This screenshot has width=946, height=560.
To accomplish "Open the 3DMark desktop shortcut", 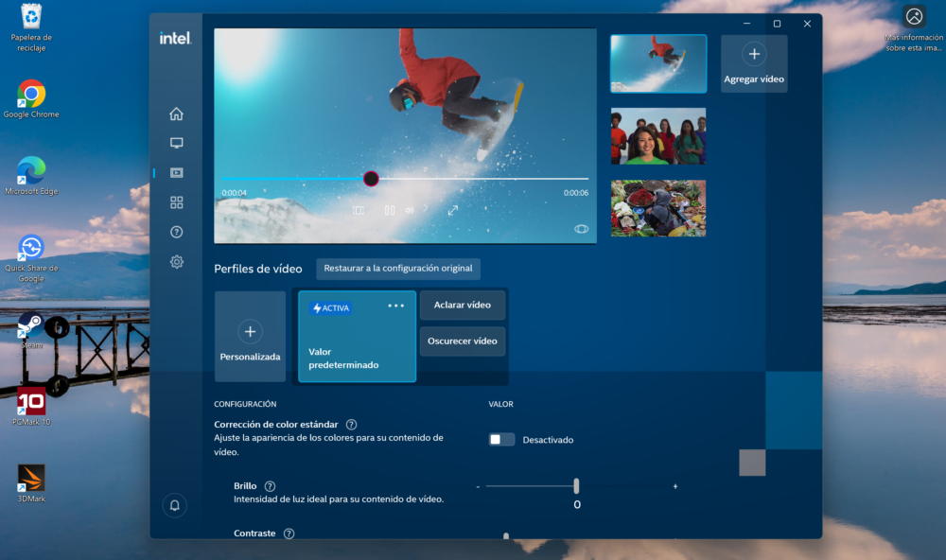I will [31, 482].
